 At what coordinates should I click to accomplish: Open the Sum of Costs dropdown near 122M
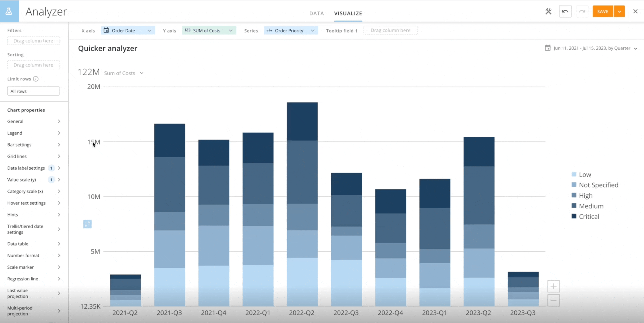click(x=142, y=73)
